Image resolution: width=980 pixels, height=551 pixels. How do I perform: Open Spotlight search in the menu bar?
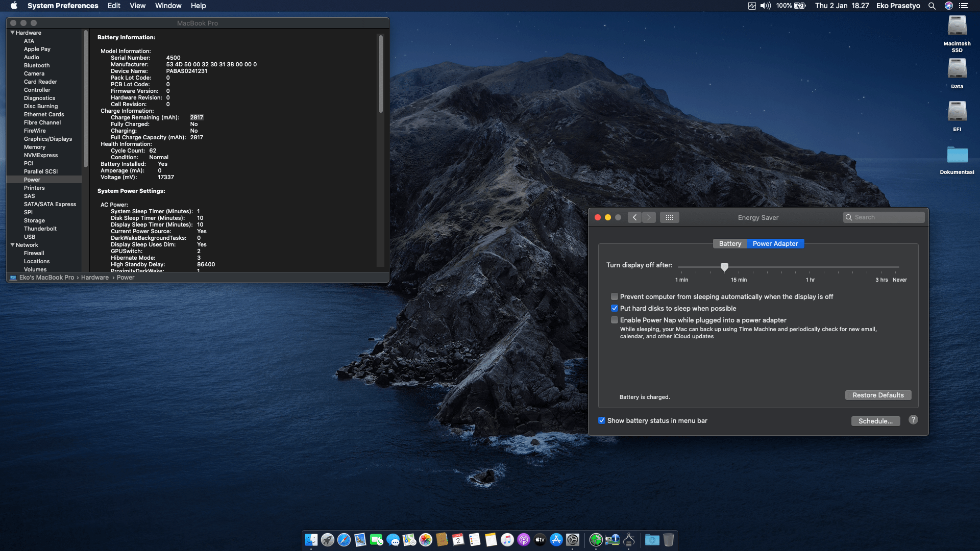932,6
